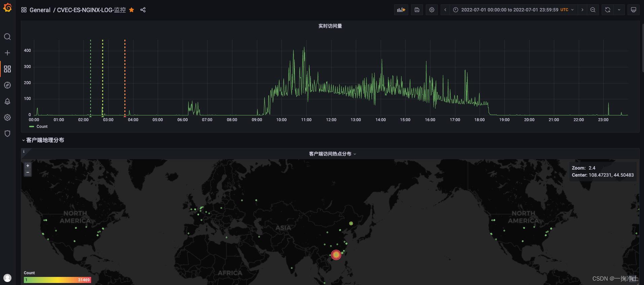
Task: Save the dashboard with disk icon
Action: [x=417, y=10]
